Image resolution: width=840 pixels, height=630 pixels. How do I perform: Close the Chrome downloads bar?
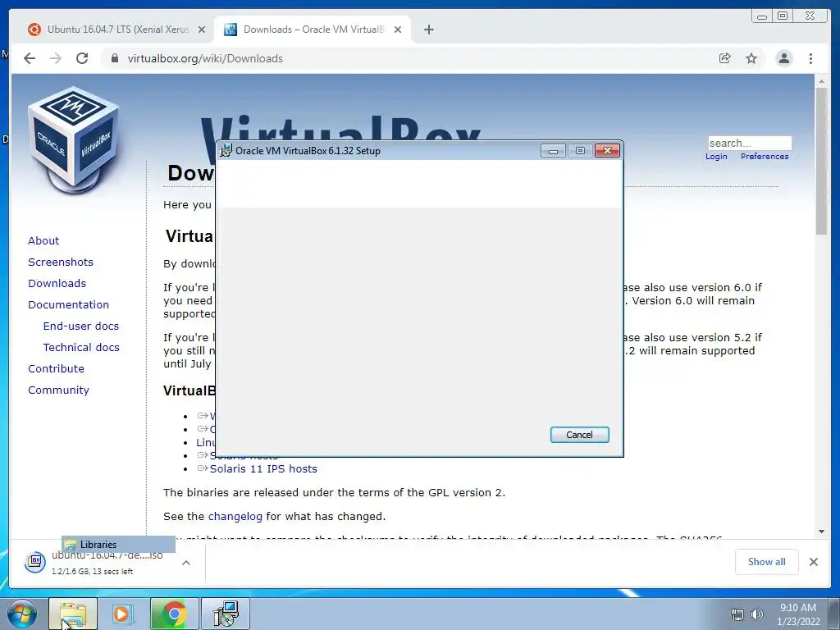[x=814, y=561]
